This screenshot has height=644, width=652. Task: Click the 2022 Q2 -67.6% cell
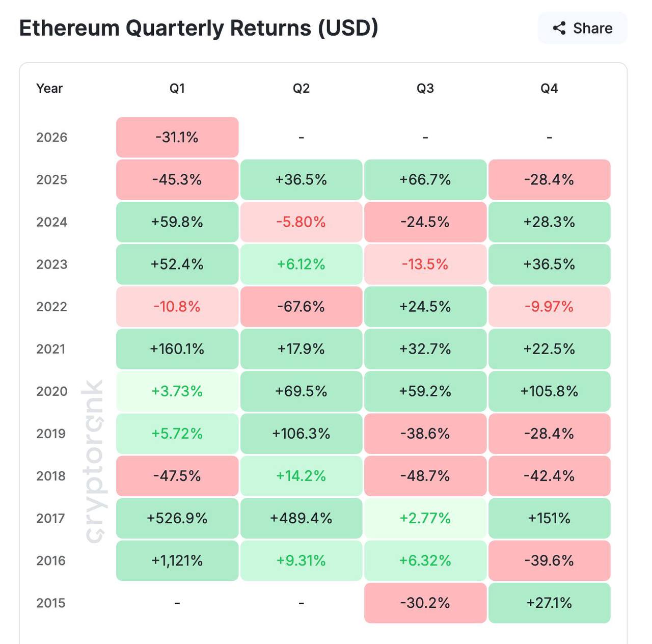click(x=301, y=306)
